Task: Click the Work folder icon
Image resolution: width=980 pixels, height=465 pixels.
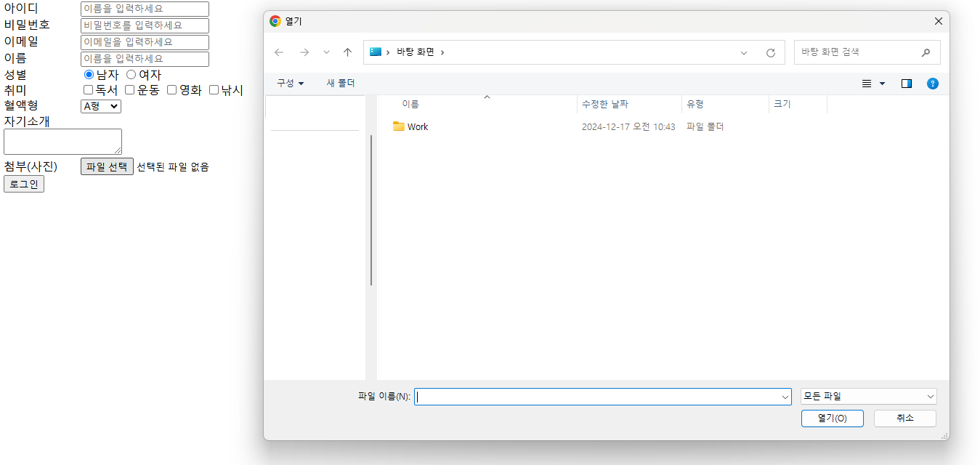Action: 398,126
